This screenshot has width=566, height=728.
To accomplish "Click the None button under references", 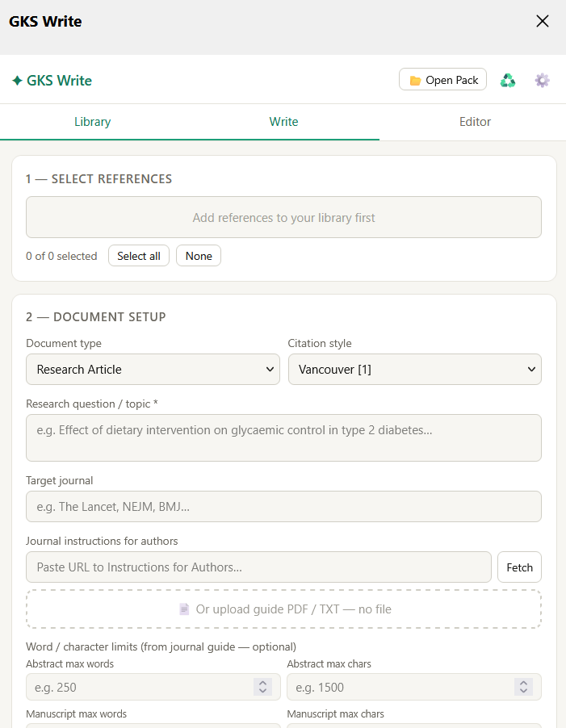I will pyautogui.click(x=199, y=256).
